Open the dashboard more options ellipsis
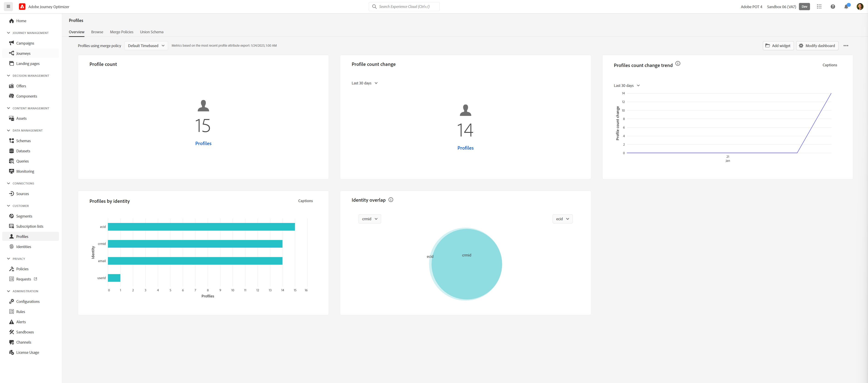The image size is (868, 383). coord(846,46)
